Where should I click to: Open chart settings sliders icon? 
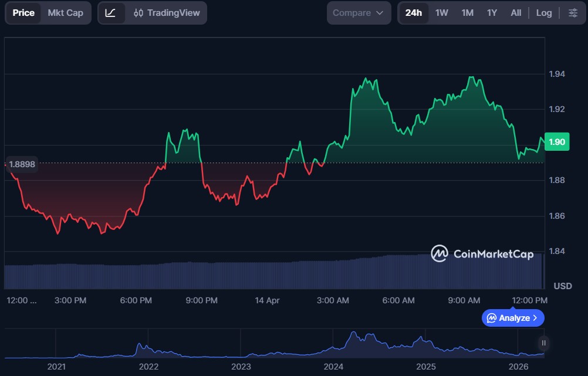click(x=573, y=13)
